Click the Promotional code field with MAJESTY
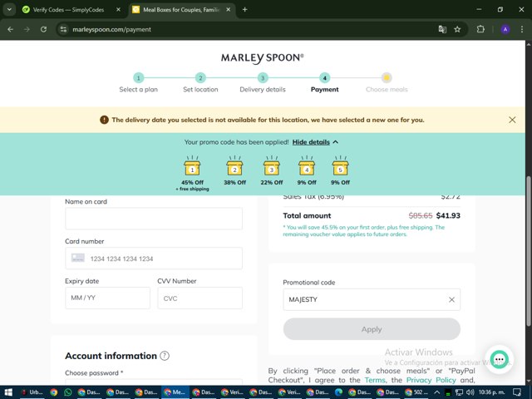 pos(372,299)
